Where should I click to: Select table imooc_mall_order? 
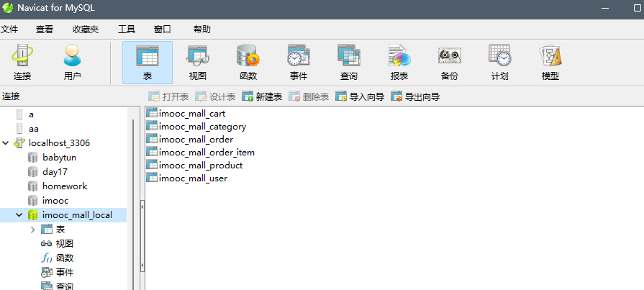coord(196,140)
